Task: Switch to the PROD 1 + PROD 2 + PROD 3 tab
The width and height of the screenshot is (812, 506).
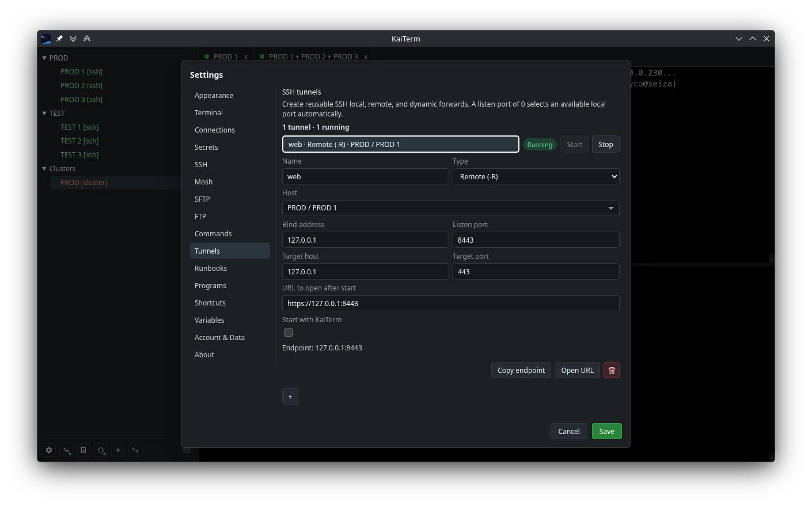Action: pyautogui.click(x=313, y=56)
